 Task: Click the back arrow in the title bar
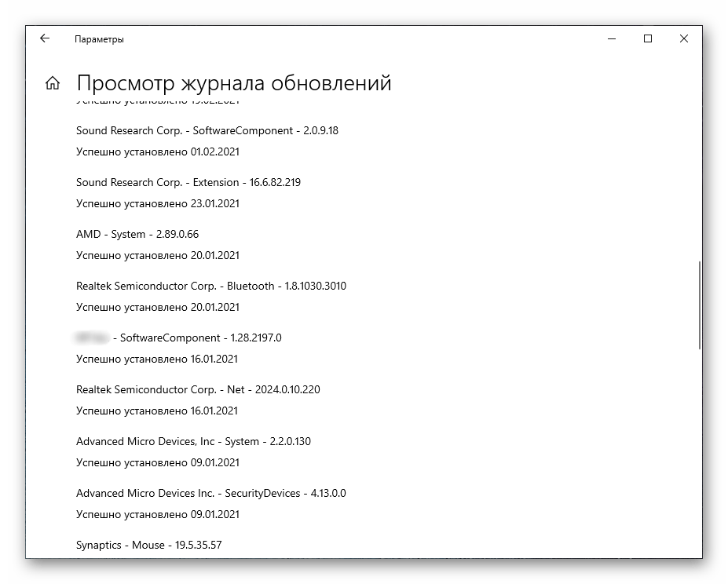pos(45,38)
